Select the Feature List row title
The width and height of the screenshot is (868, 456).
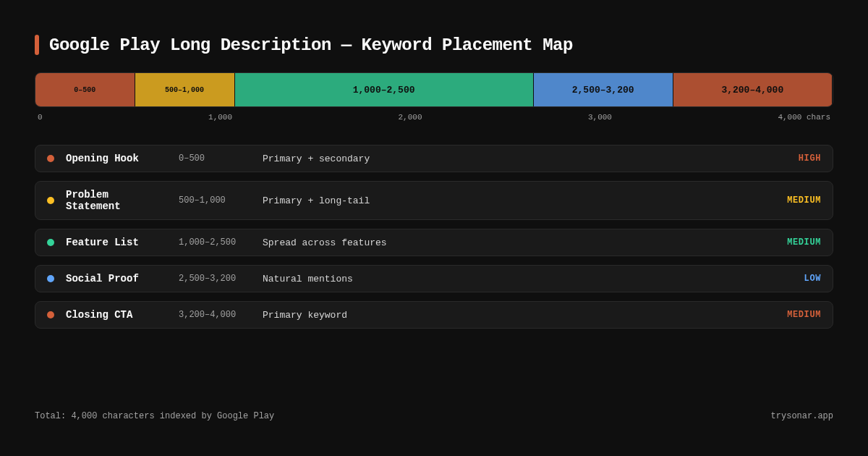(x=102, y=242)
